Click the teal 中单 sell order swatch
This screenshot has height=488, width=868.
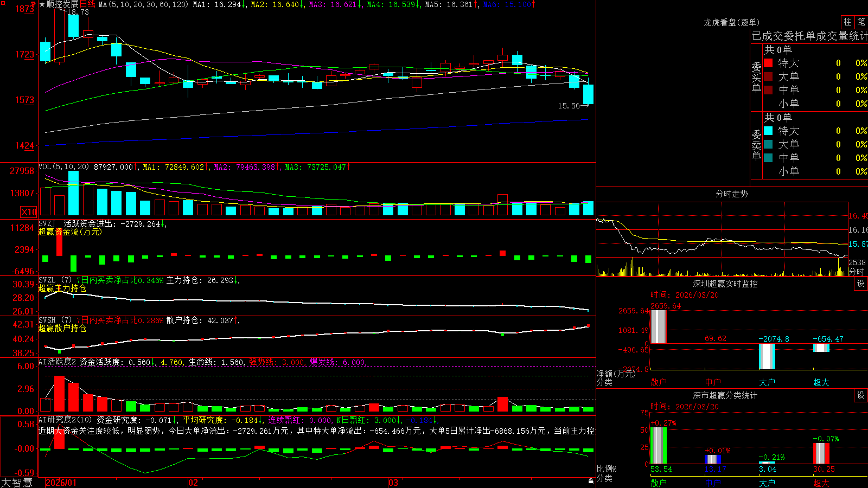[x=768, y=158]
